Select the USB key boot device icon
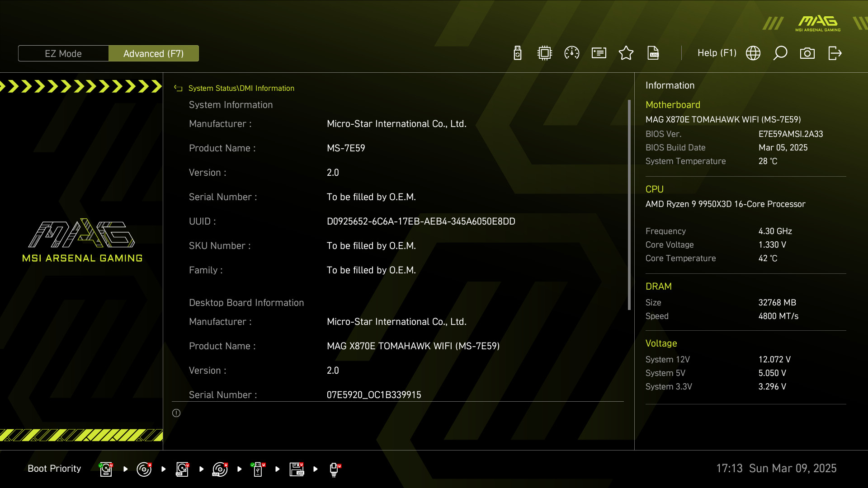Image resolution: width=868 pixels, height=488 pixels. coord(258,469)
